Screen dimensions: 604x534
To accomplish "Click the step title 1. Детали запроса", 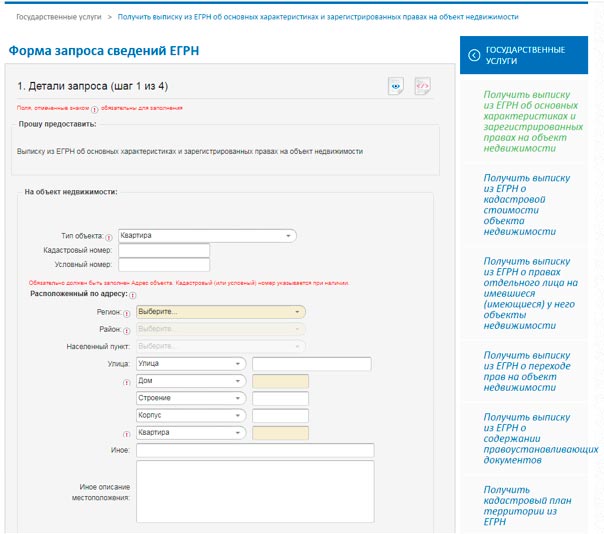I will pyautogui.click(x=93, y=86).
